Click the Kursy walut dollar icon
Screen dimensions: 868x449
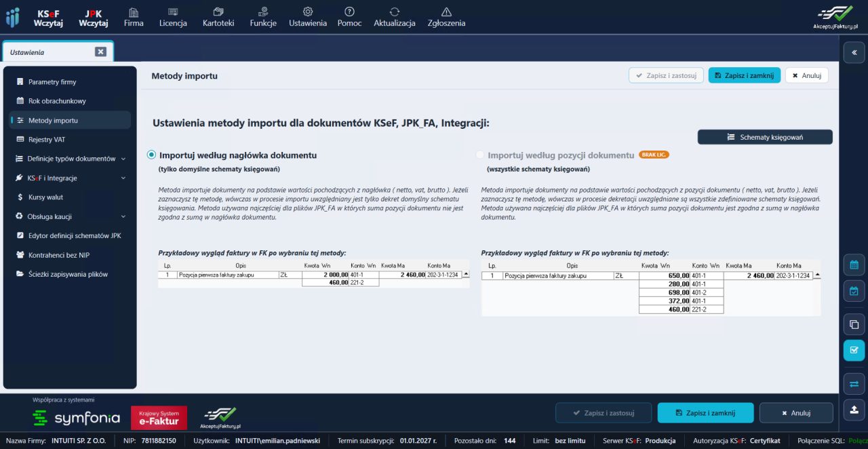coord(20,197)
